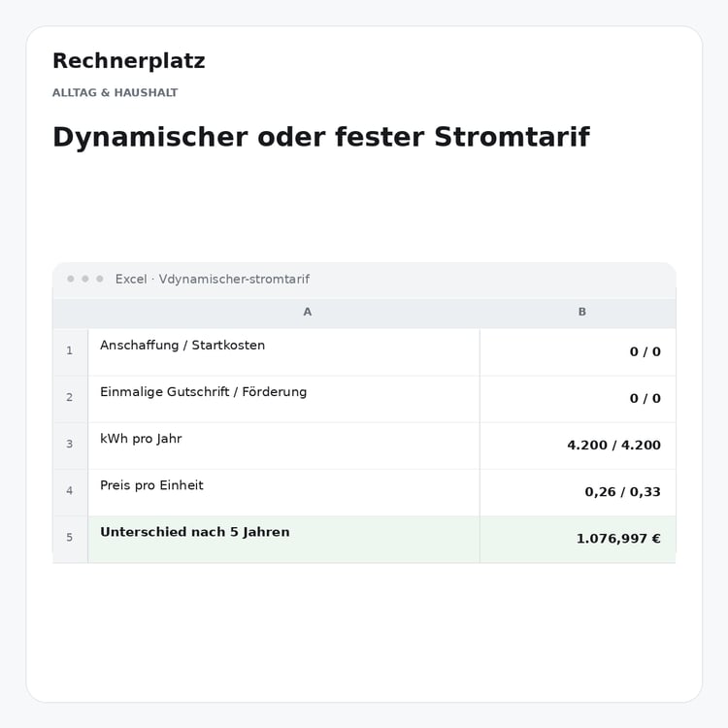Click the value 0,26 / 0,33

pyautogui.click(x=622, y=492)
